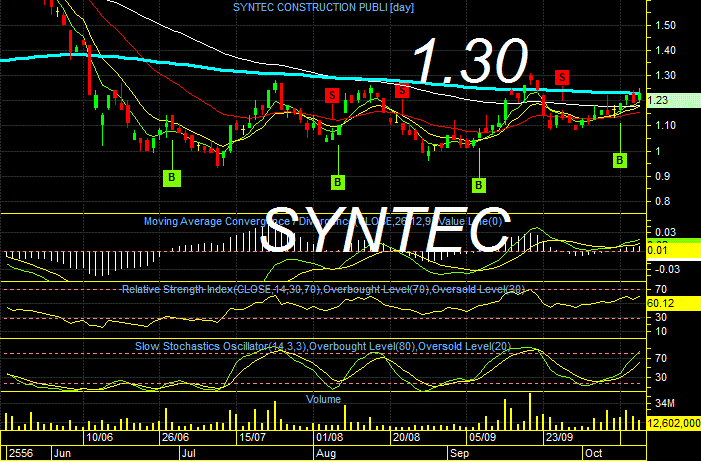Click the 10/06 date label
The image size is (701, 461).
pos(99,437)
